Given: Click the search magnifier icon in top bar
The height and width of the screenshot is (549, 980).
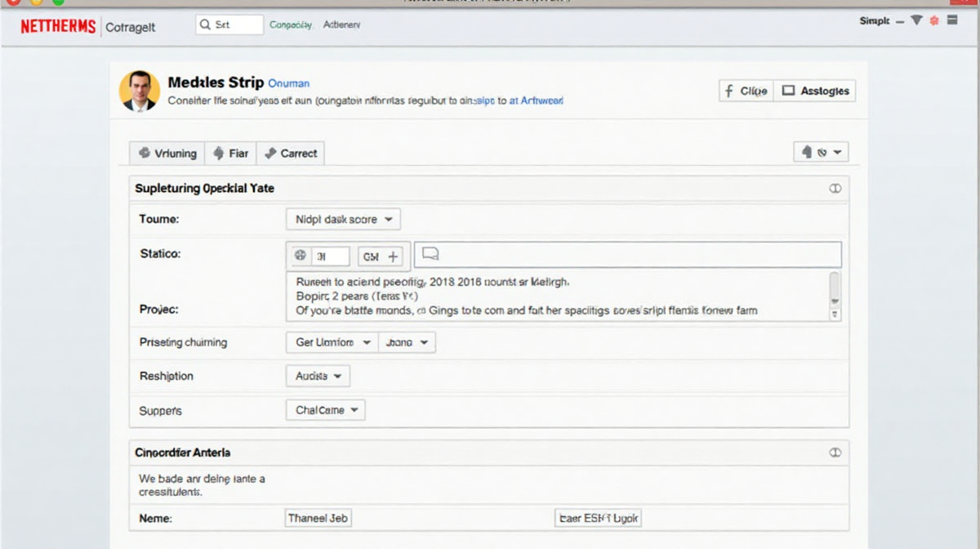Looking at the screenshot, I should 205,25.
